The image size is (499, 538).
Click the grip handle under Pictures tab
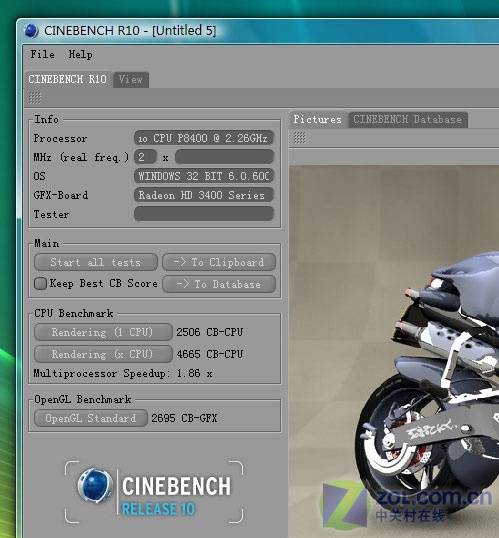point(299,138)
